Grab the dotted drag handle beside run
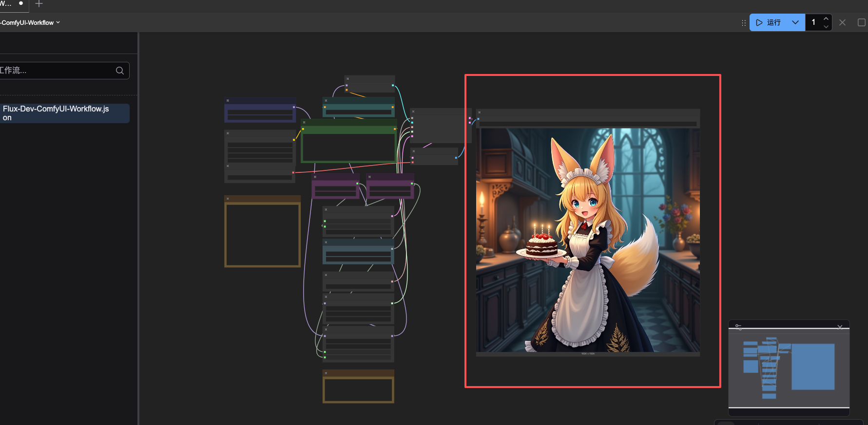This screenshot has width=868, height=425. coord(744,23)
